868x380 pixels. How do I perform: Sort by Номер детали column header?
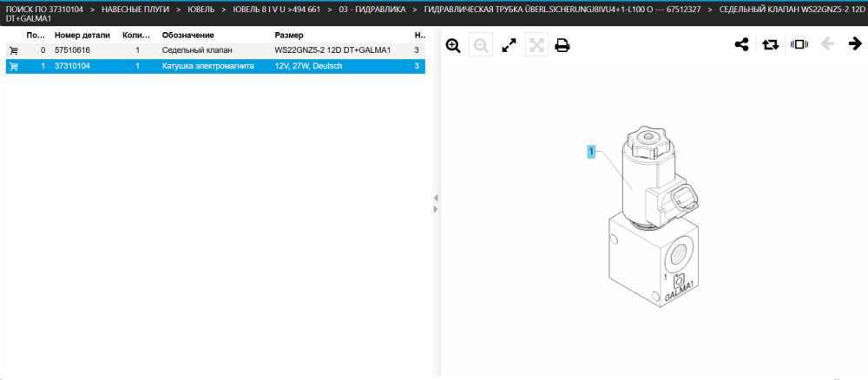tap(82, 36)
